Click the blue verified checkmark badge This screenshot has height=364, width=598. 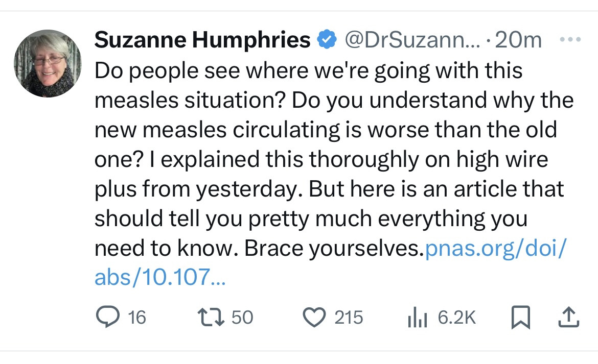(327, 39)
